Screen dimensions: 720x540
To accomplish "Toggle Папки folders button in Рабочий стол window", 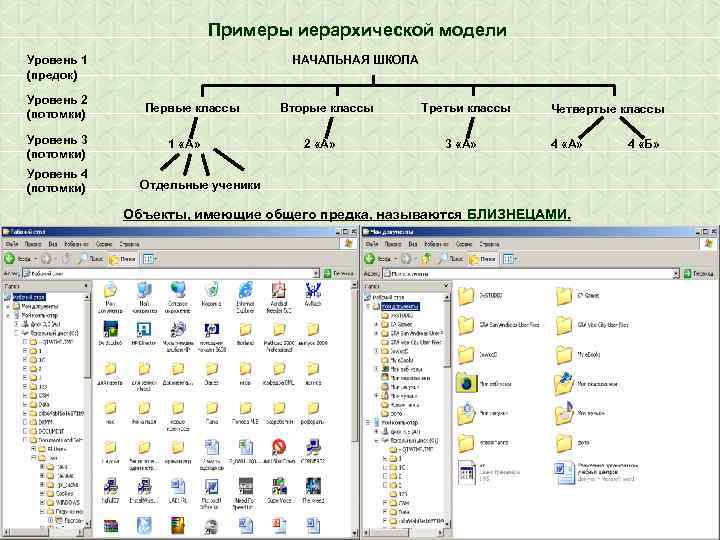I will [x=122, y=259].
